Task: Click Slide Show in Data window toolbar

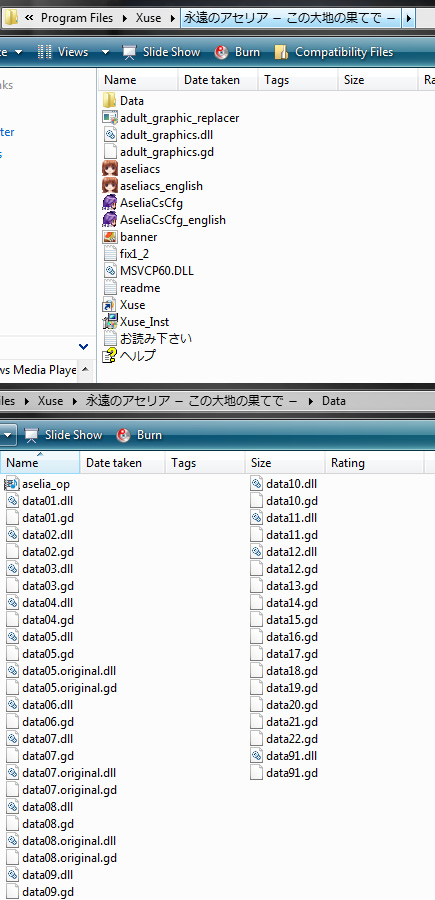Action: 64,435
